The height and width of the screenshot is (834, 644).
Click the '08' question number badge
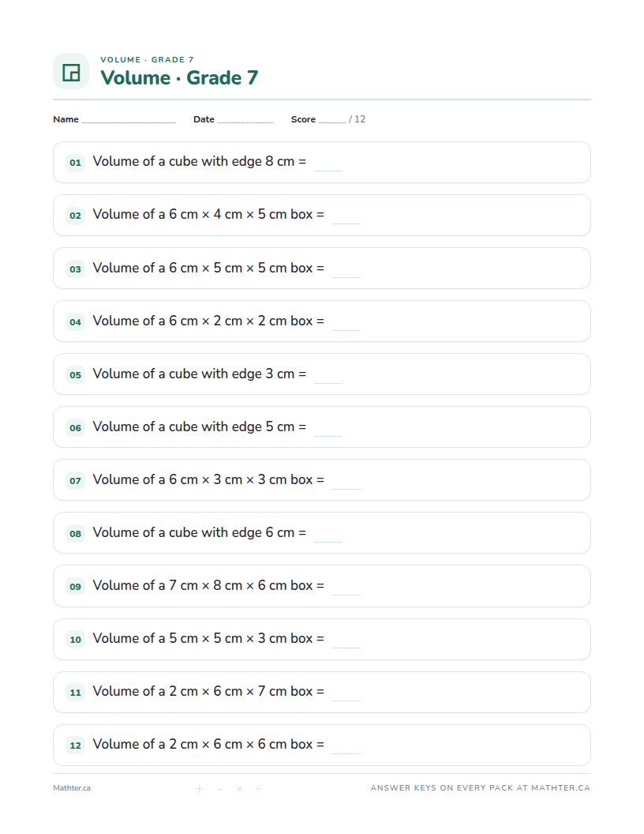click(x=76, y=533)
